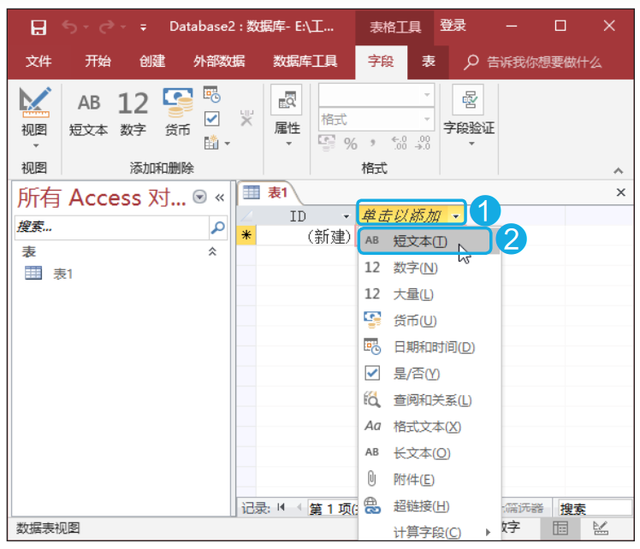The image size is (640, 549).
Task: Click the Date and Time ribbon icon
Action: (x=212, y=95)
